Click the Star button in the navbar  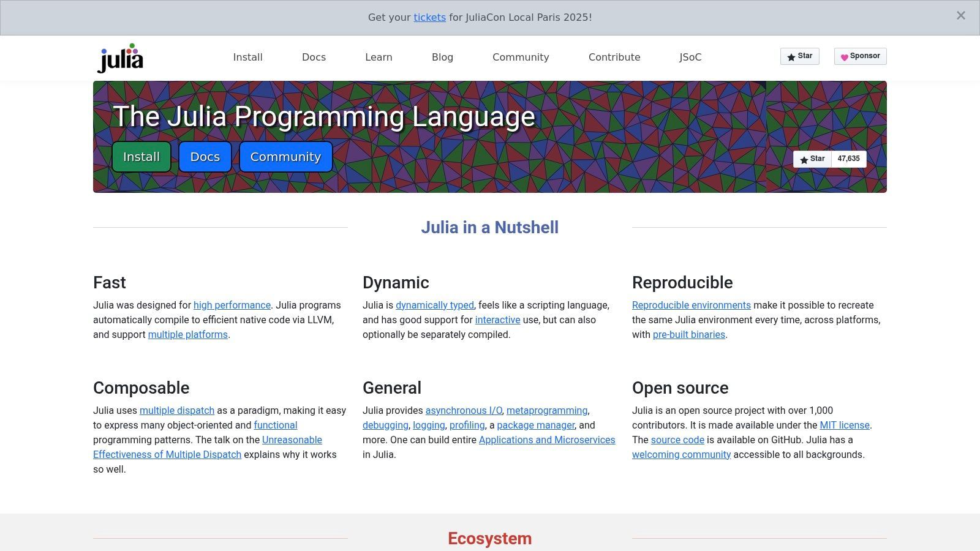[799, 56]
